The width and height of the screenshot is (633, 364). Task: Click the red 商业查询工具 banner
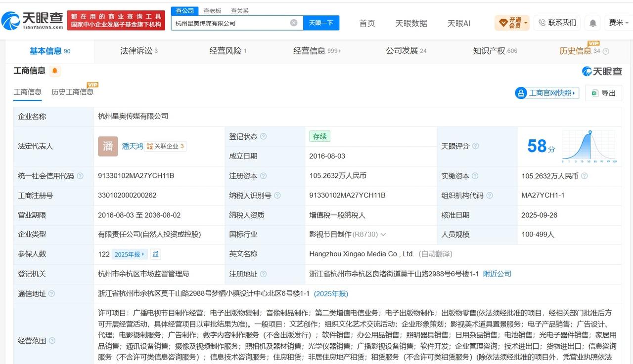[x=116, y=20]
